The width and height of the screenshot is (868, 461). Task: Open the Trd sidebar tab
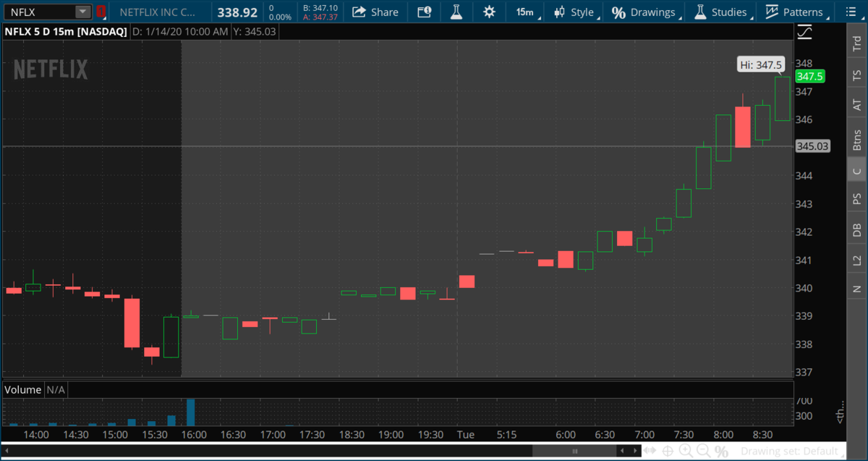[x=857, y=42]
